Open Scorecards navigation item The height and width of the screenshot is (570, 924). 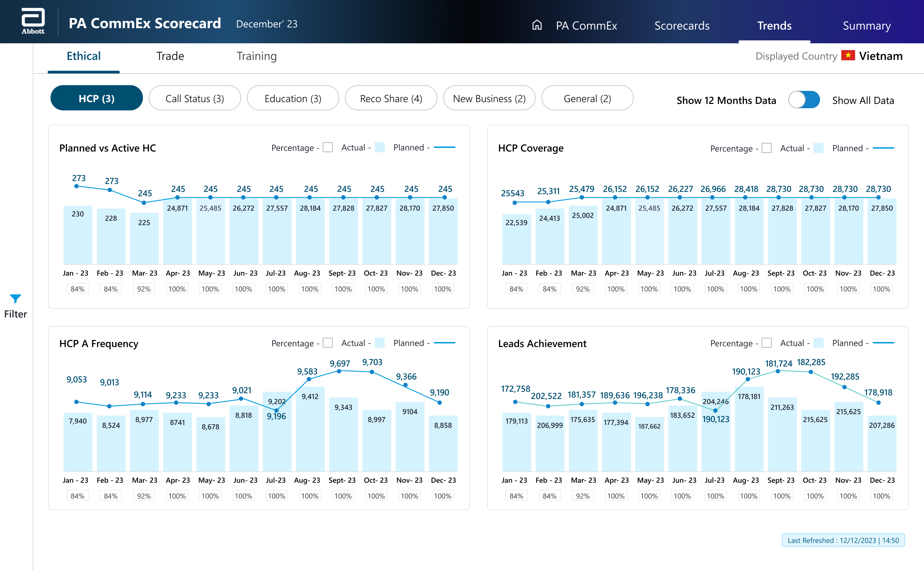681,26
